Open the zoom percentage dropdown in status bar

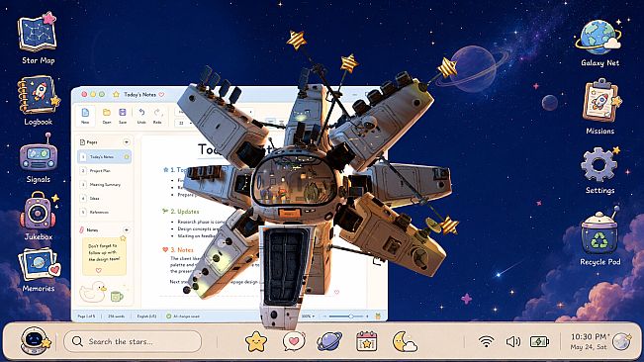click(308, 317)
